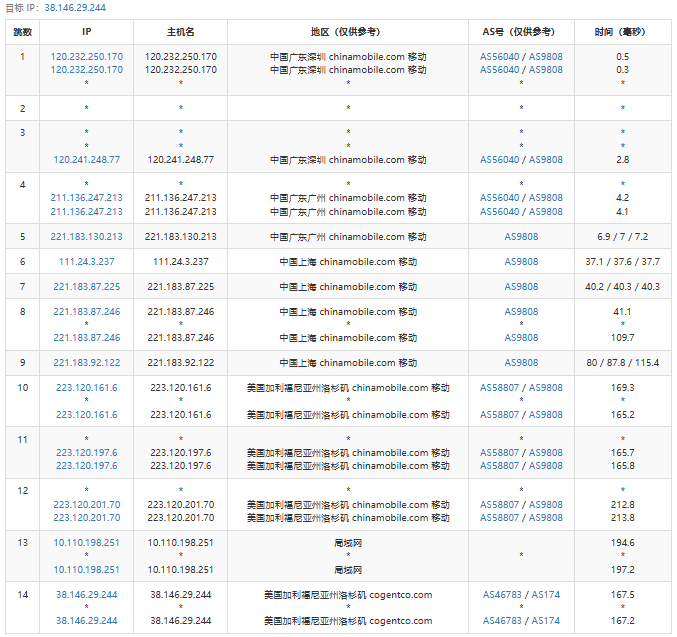The height and width of the screenshot is (637, 677).
Task: Select the AS9808 link in hop 7
Action: [521, 287]
